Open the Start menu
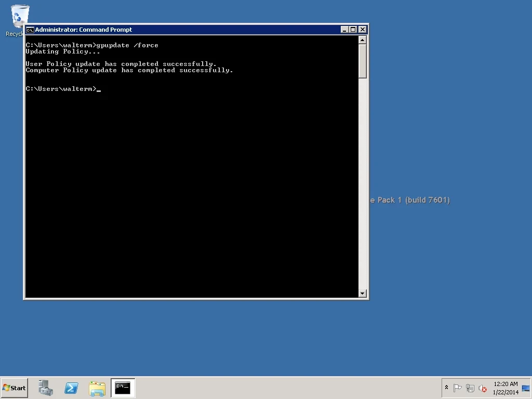The height and width of the screenshot is (399, 532). (x=14, y=388)
